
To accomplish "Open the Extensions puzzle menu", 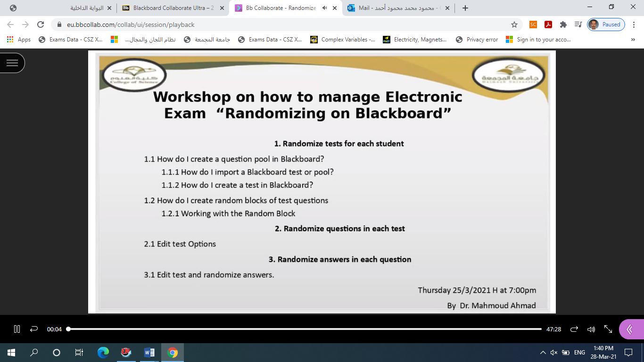I will (x=563, y=25).
